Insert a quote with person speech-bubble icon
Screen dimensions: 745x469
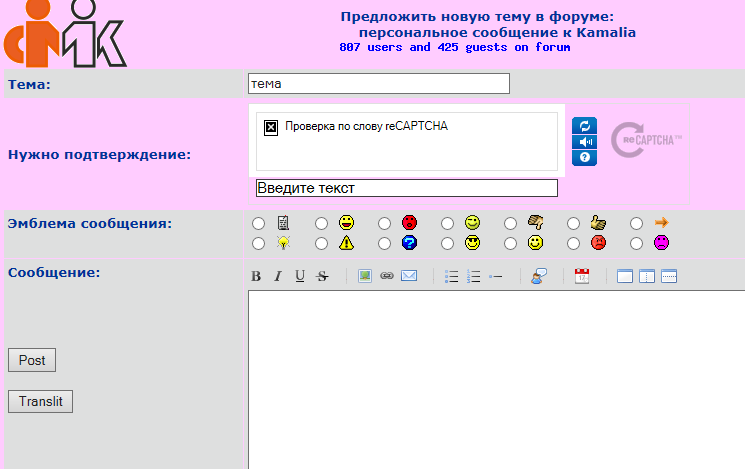click(539, 276)
